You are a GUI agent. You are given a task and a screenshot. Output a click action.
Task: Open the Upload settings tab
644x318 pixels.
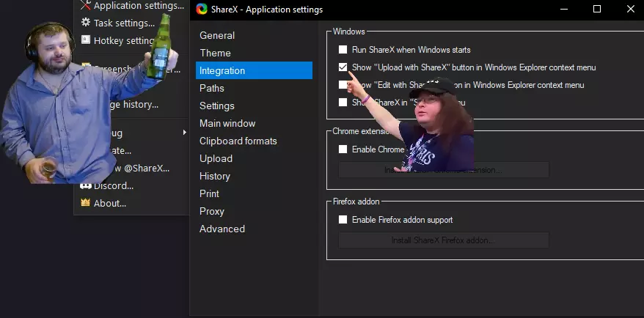254,158
